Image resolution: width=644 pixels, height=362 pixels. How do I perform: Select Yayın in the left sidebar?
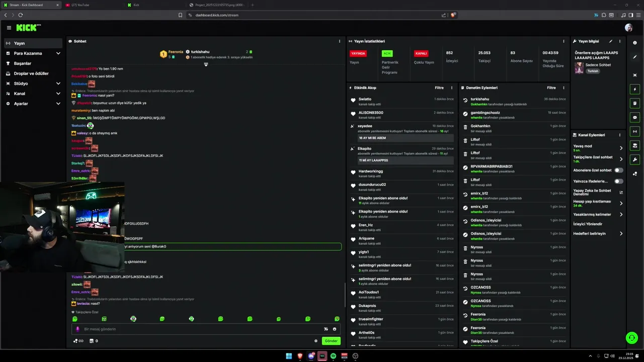33,43
